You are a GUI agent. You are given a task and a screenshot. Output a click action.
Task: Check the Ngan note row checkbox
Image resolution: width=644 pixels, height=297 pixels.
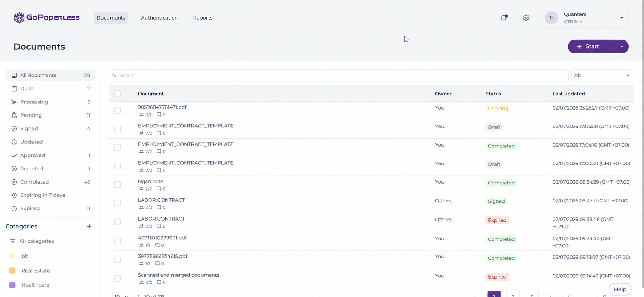pos(118,185)
